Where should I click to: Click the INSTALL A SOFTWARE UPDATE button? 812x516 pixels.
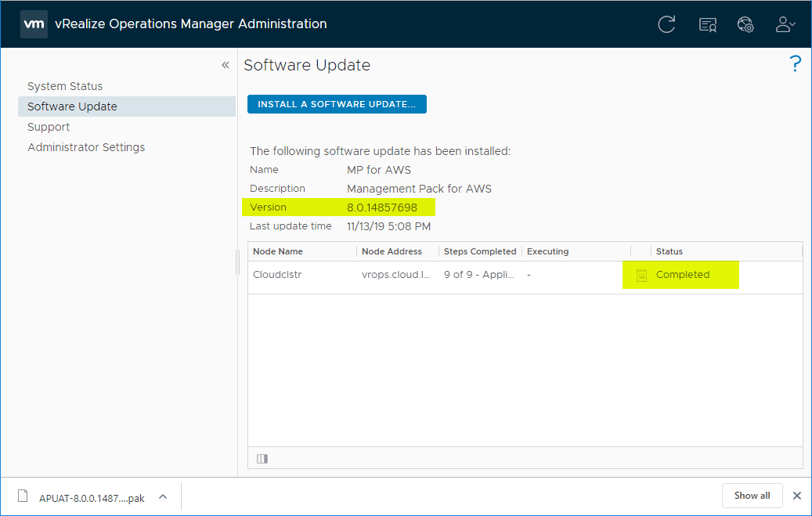(337, 103)
